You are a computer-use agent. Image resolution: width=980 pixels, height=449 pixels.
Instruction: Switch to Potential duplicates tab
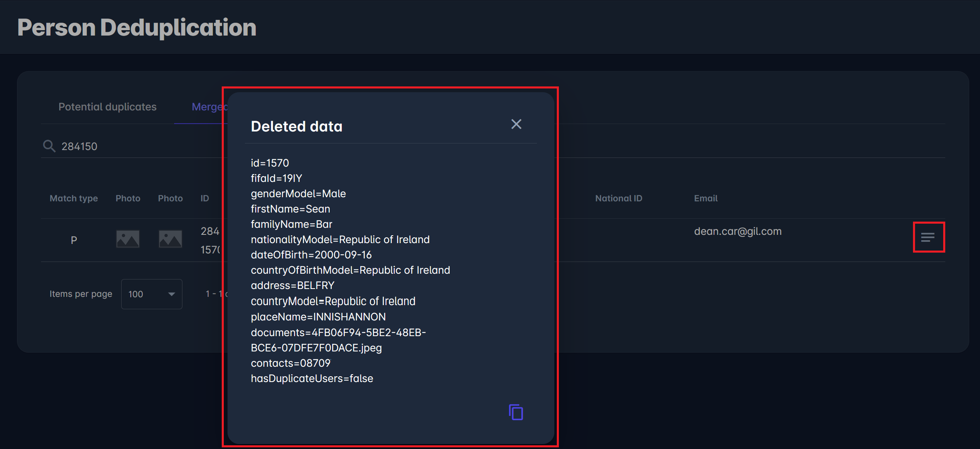click(108, 107)
